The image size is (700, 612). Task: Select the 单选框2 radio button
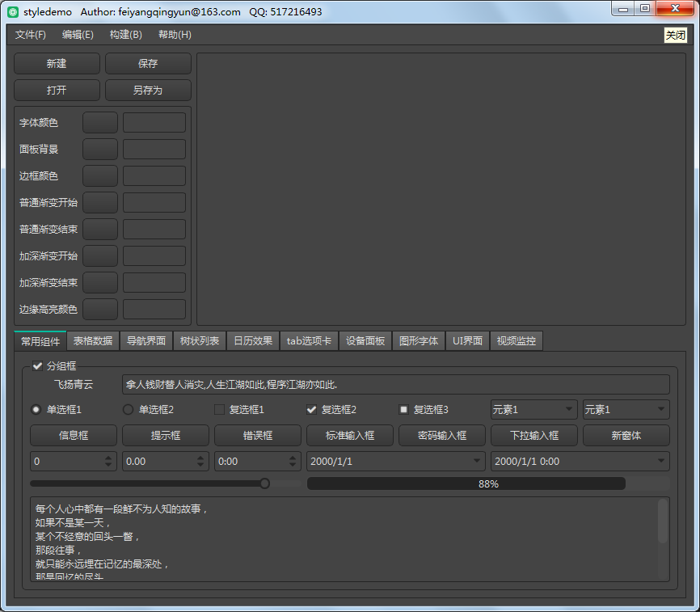click(128, 410)
